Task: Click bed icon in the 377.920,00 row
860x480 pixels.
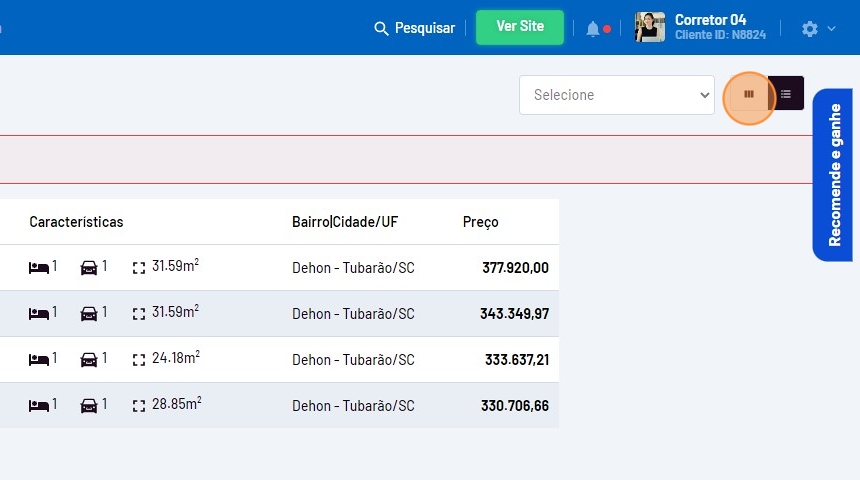Action: pos(39,268)
